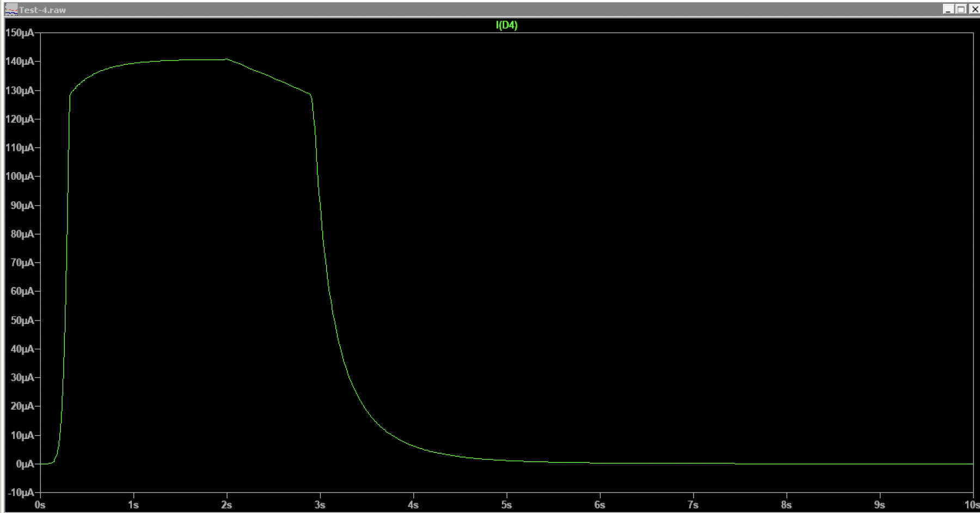Click the 60µA vertical axis label
Screen dimensions: 980x513
[x=22, y=291]
